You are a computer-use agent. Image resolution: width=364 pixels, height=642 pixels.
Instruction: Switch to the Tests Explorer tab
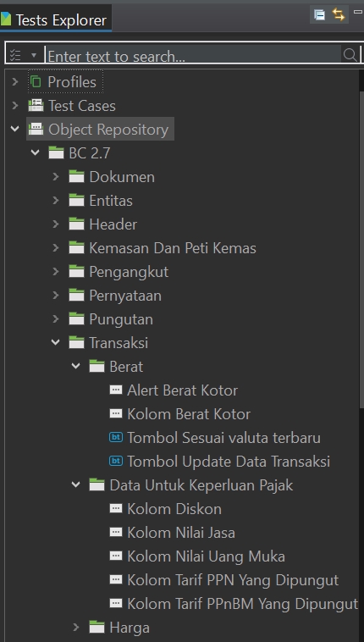click(56, 19)
